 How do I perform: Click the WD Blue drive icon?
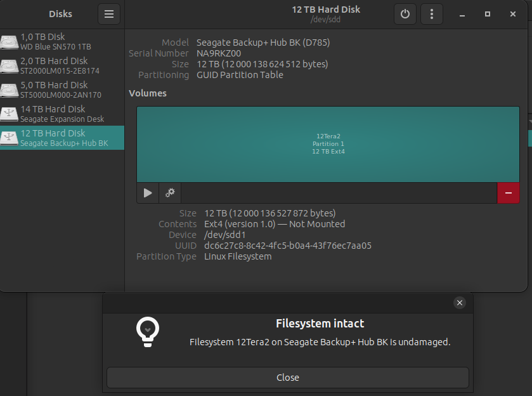coord(9,42)
